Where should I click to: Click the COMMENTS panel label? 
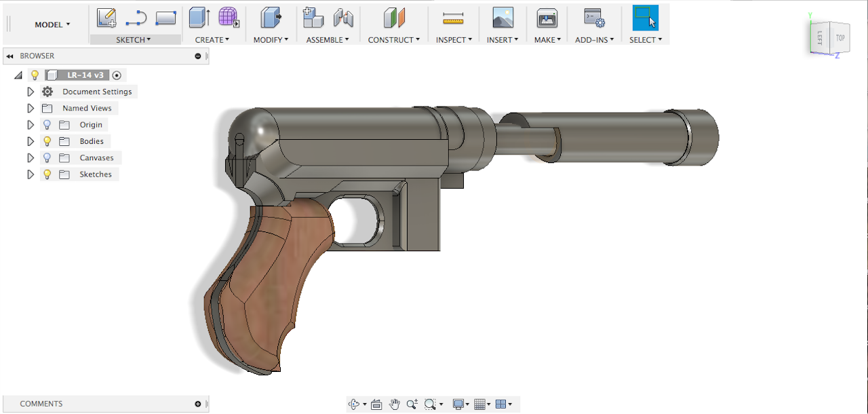(x=41, y=404)
